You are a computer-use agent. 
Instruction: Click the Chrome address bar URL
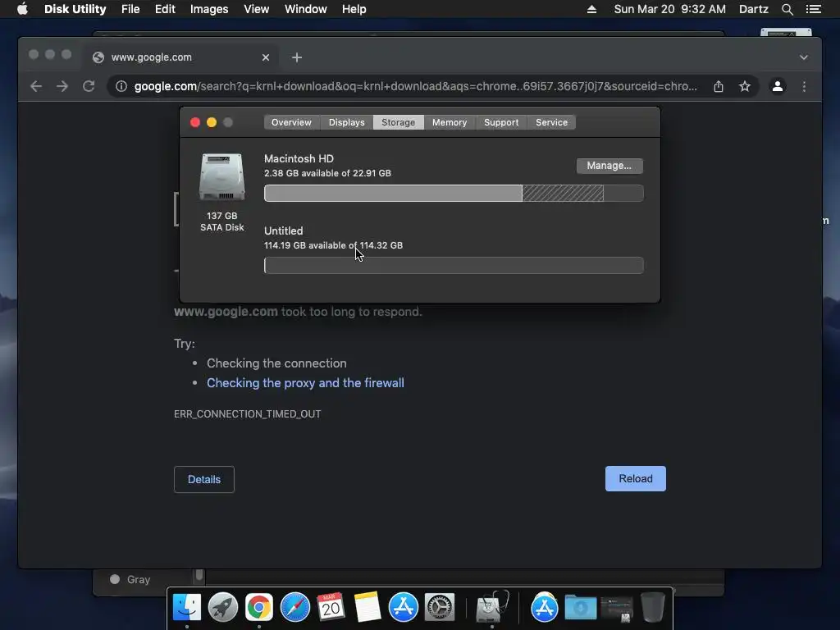(x=416, y=86)
